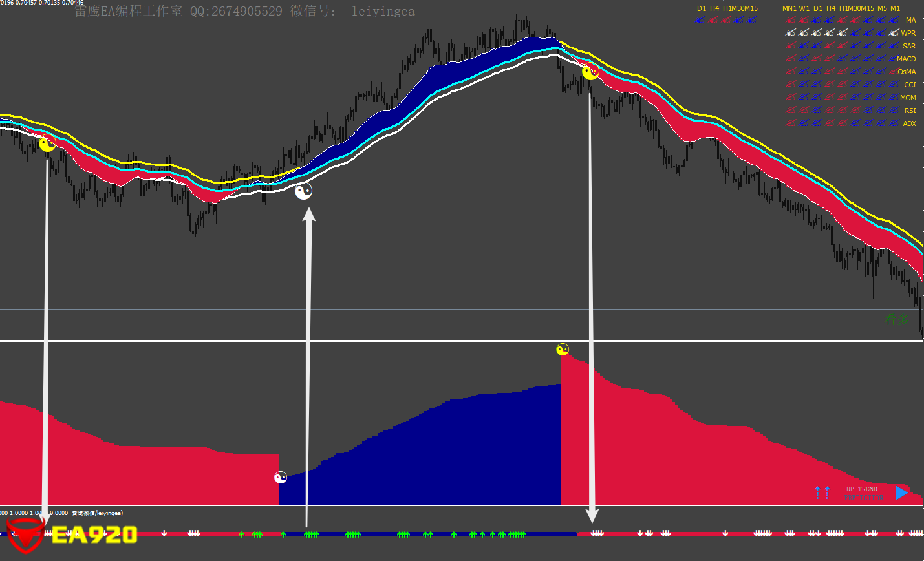The image size is (924, 561).
Task: Click the ADX signal icon under M1
Action: [x=894, y=123]
